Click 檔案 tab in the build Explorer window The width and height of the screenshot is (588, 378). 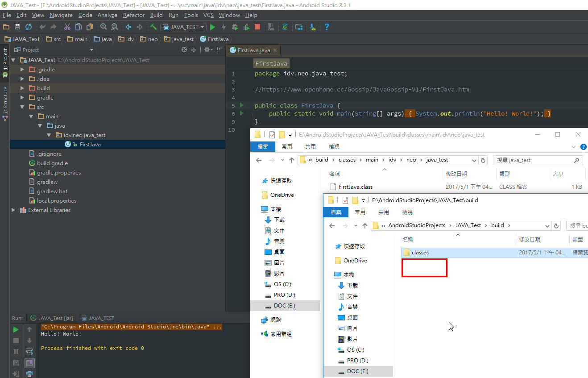(x=336, y=212)
